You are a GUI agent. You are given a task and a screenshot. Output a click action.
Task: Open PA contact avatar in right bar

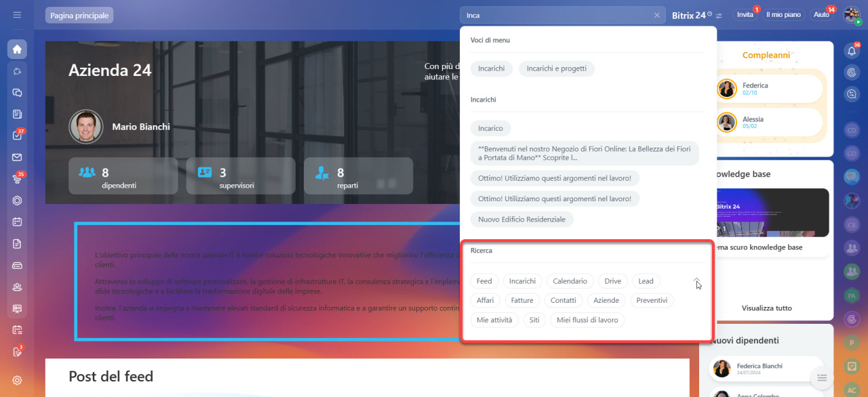click(x=852, y=295)
